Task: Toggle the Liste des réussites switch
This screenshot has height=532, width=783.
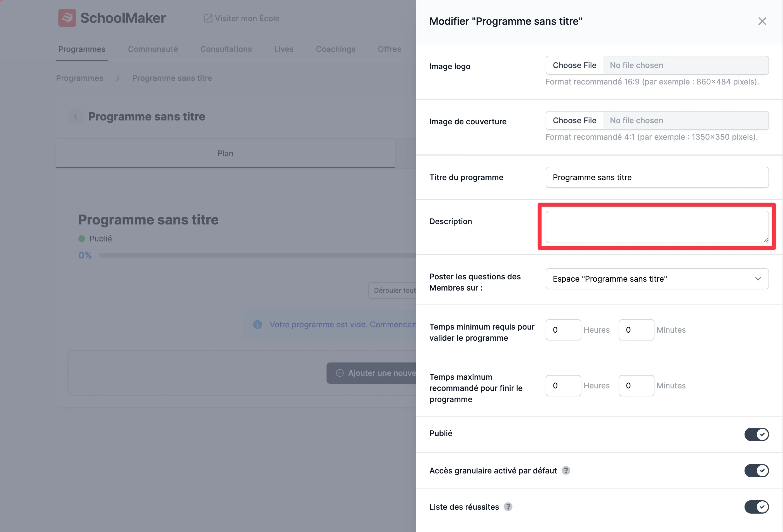Action: click(757, 507)
